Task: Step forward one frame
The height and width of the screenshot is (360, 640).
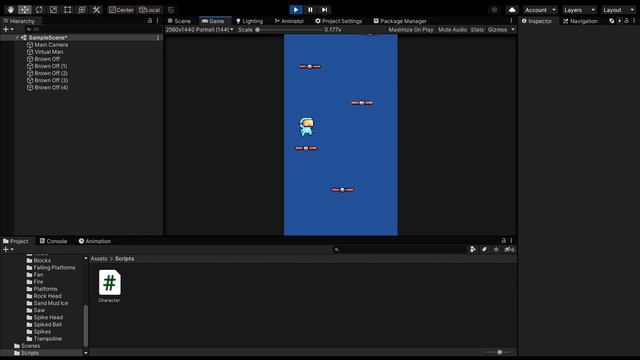Action: tap(324, 9)
